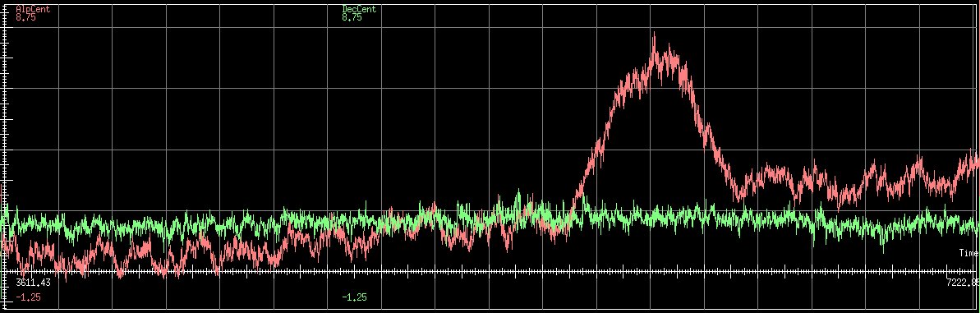Select the green 8.75 upper limit value
980x313 pixels.
[352, 18]
